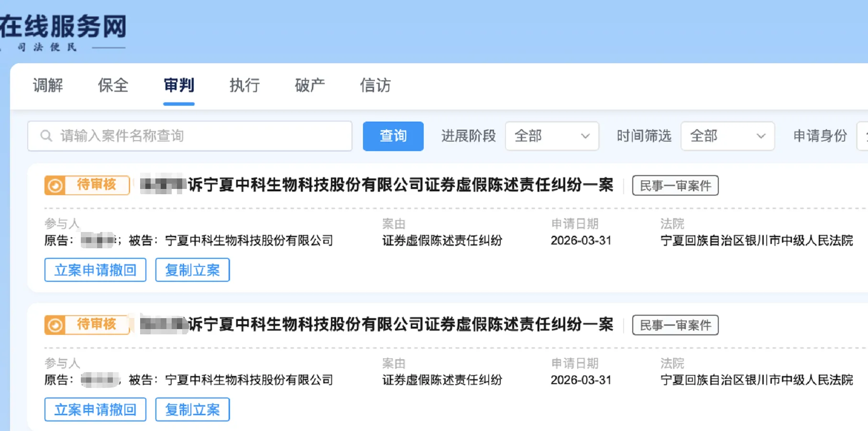Switch to the 破产 tab
Screen dimensions: 868x431
click(309, 86)
